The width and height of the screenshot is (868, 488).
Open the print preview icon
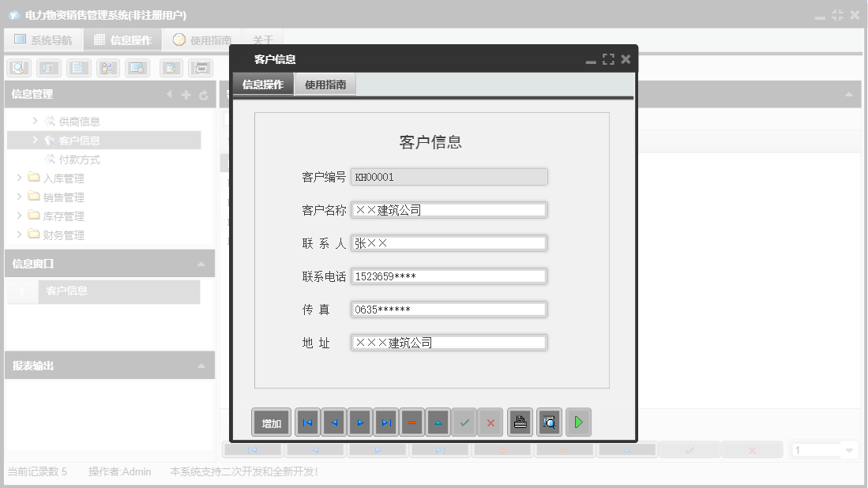pyautogui.click(x=549, y=422)
